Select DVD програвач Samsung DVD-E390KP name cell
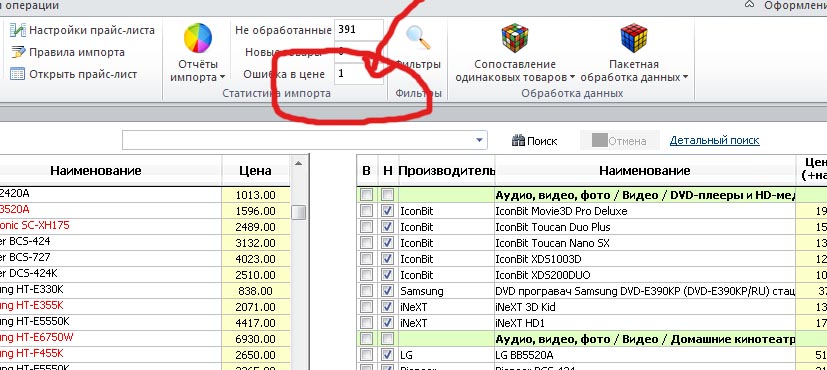This screenshot has height=370, width=827. tap(645, 291)
